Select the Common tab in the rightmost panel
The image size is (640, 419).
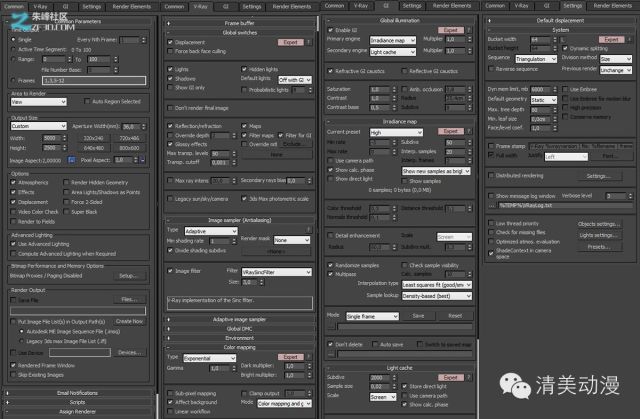pyautogui.click(x=495, y=6)
